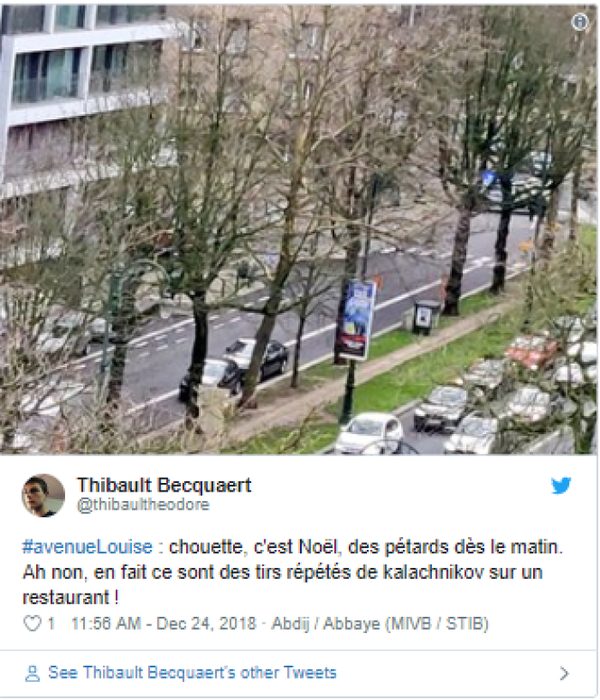600x700 pixels.
Task: Open the chevron arrow at bottom right
Action: tap(564, 673)
